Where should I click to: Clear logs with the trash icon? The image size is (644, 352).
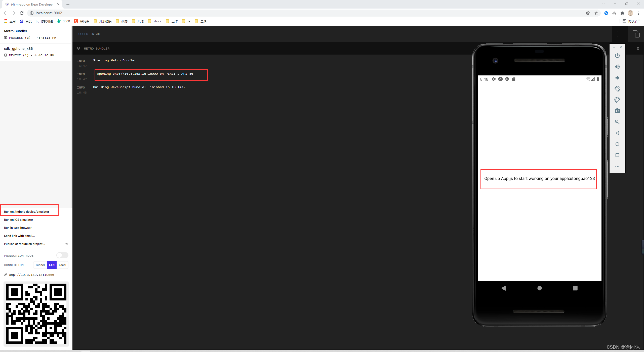click(x=638, y=48)
